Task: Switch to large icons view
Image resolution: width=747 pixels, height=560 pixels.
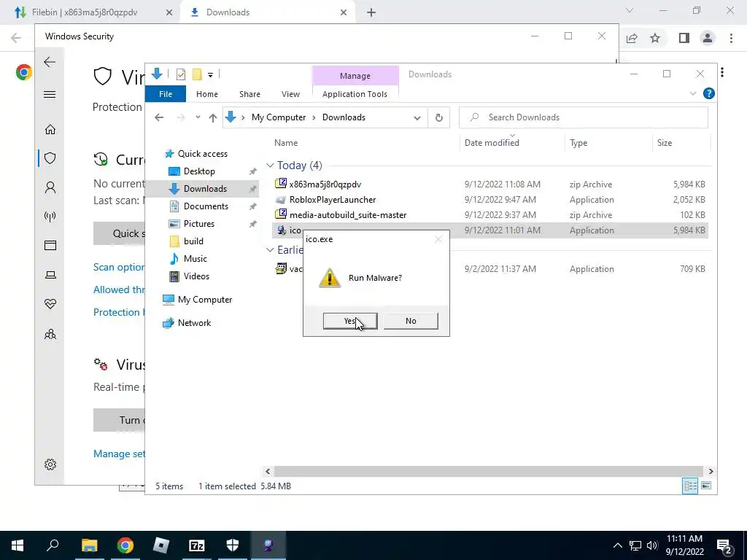Action: coord(706,486)
